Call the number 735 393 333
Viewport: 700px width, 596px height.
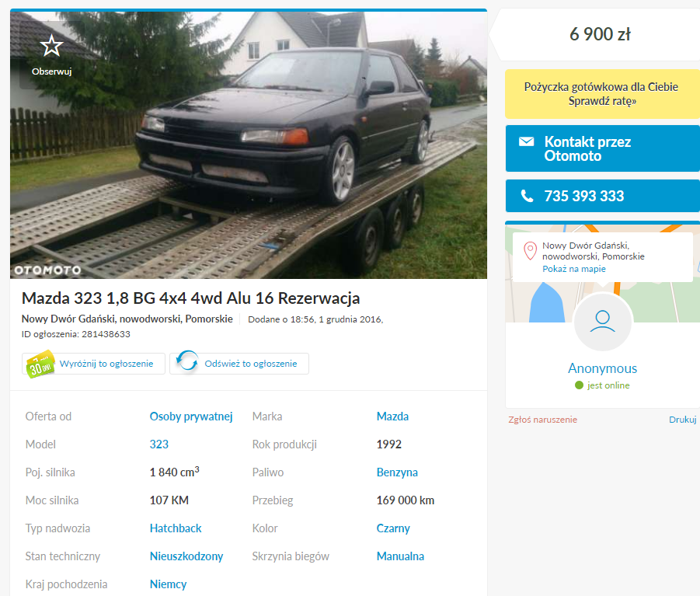pyautogui.click(x=602, y=196)
